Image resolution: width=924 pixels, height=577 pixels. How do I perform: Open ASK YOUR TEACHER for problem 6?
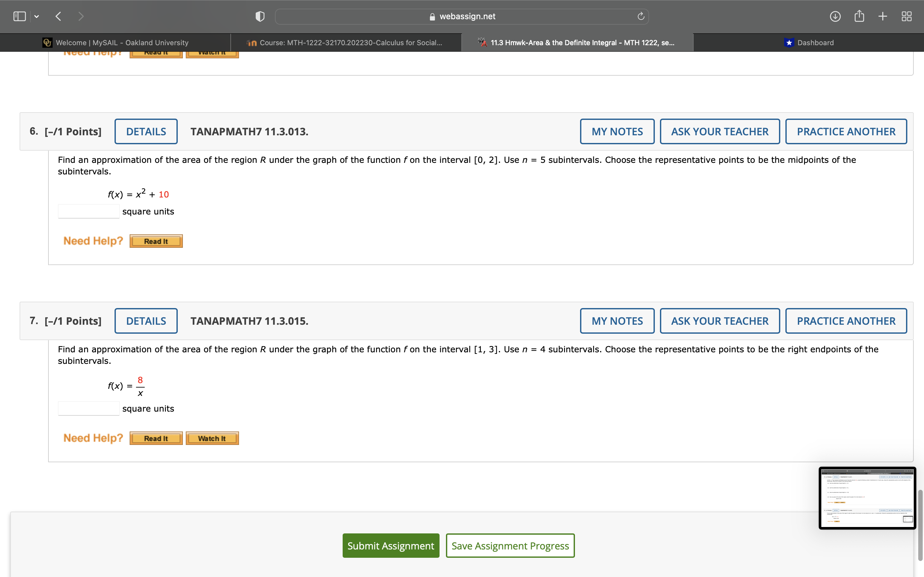click(x=719, y=131)
